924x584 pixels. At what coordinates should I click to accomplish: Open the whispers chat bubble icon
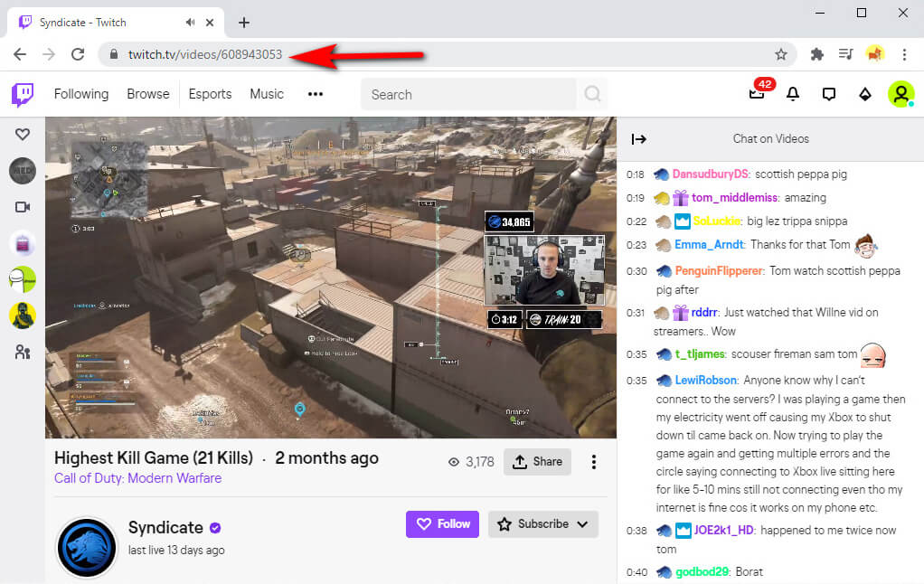(x=828, y=94)
